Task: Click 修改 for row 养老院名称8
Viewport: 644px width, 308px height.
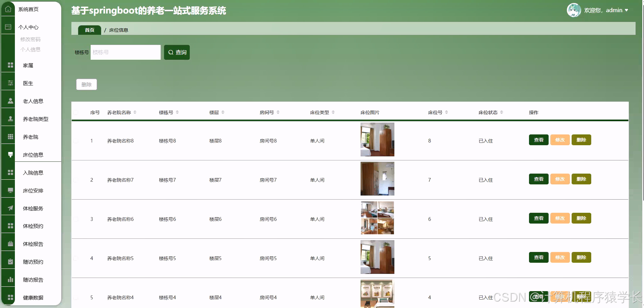Action: click(560, 140)
